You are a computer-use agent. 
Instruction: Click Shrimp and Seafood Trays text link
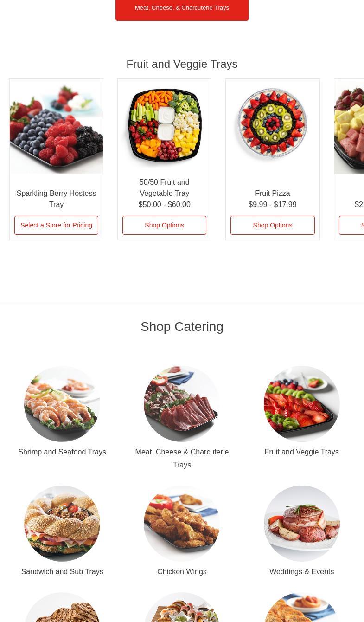[x=62, y=452]
